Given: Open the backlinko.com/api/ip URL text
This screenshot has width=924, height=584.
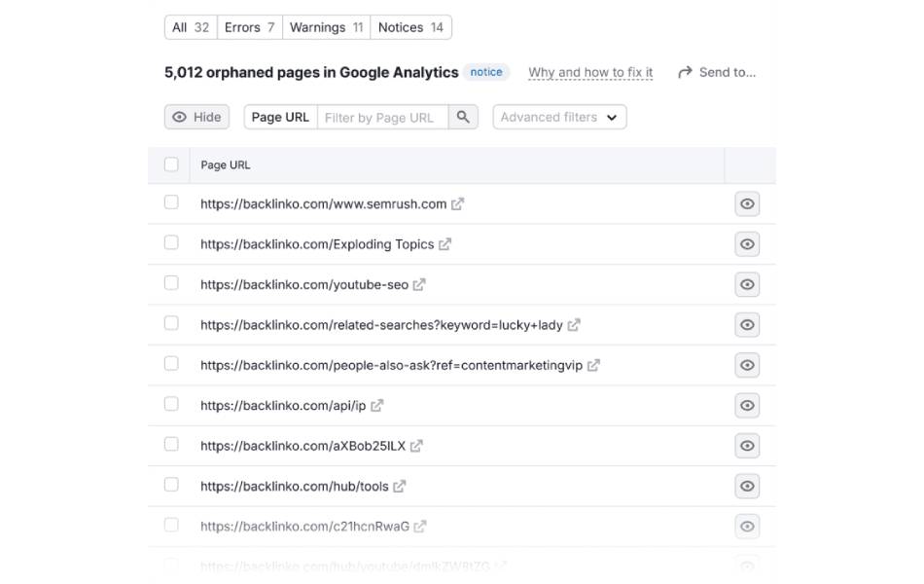Looking at the screenshot, I should 283,406.
